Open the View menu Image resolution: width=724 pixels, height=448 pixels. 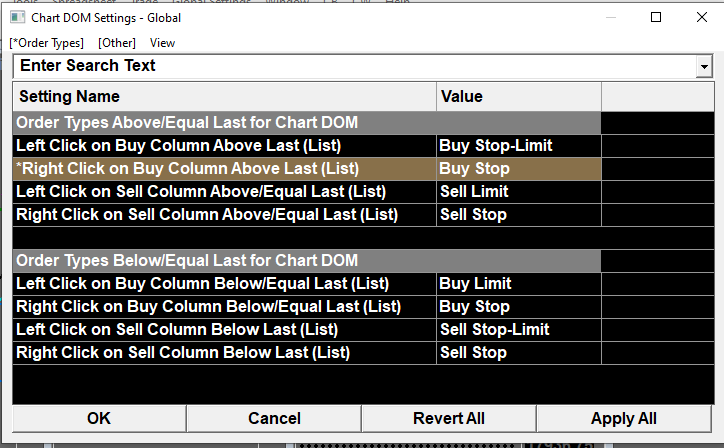[x=162, y=43]
